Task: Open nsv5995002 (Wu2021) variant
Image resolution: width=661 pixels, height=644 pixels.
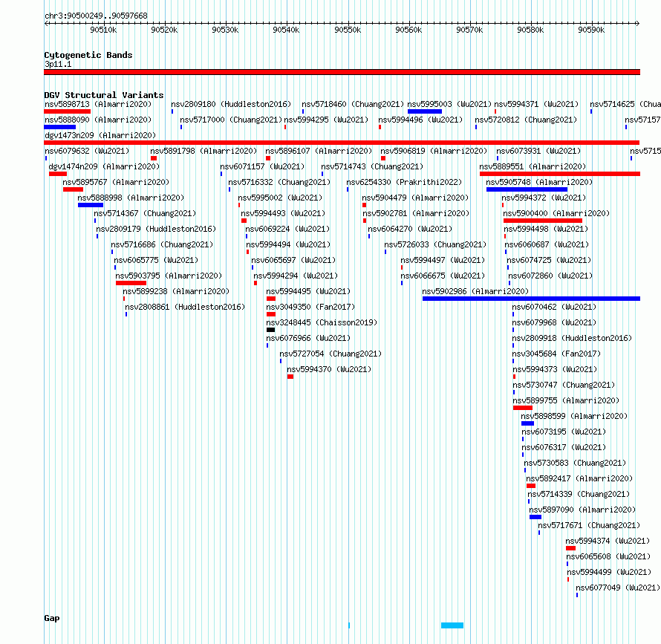Action: (280, 198)
